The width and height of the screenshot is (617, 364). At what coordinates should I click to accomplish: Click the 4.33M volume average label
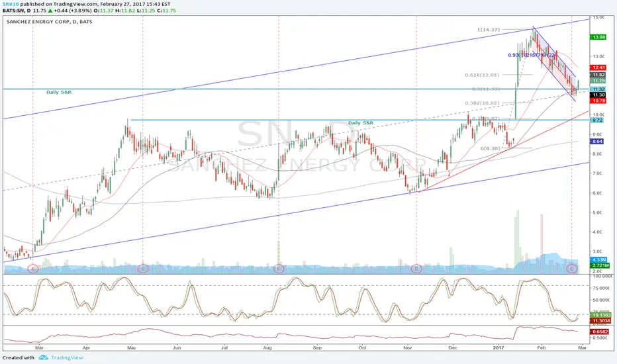(599, 260)
